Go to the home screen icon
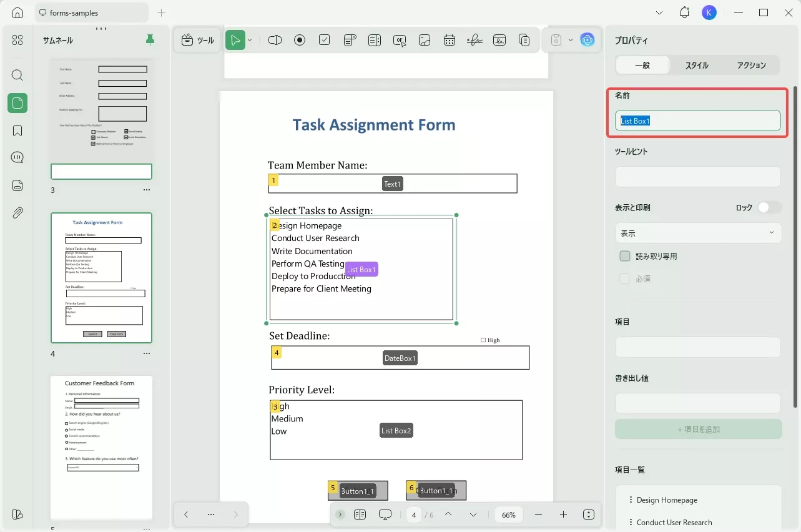Screen dimensions: 801x532 [x=17, y=12]
